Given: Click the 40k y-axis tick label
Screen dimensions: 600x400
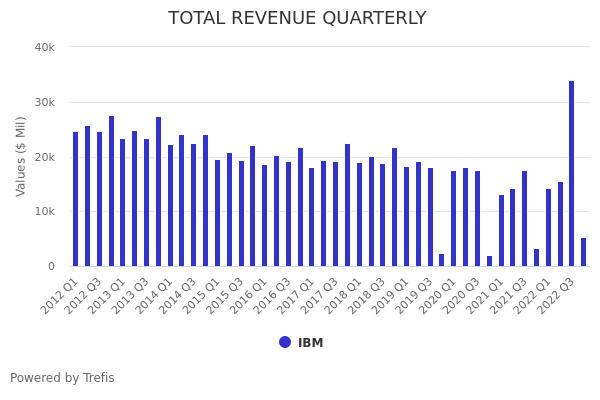Looking at the screenshot, I should [x=44, y=47].
